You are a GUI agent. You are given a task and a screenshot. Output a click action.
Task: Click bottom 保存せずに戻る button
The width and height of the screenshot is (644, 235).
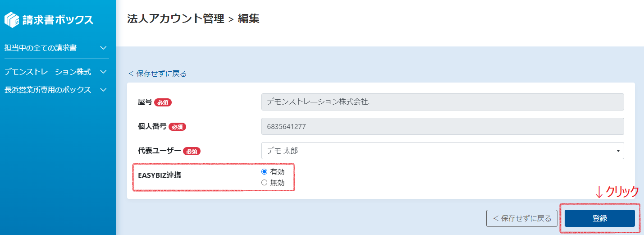tap(522, 218)
